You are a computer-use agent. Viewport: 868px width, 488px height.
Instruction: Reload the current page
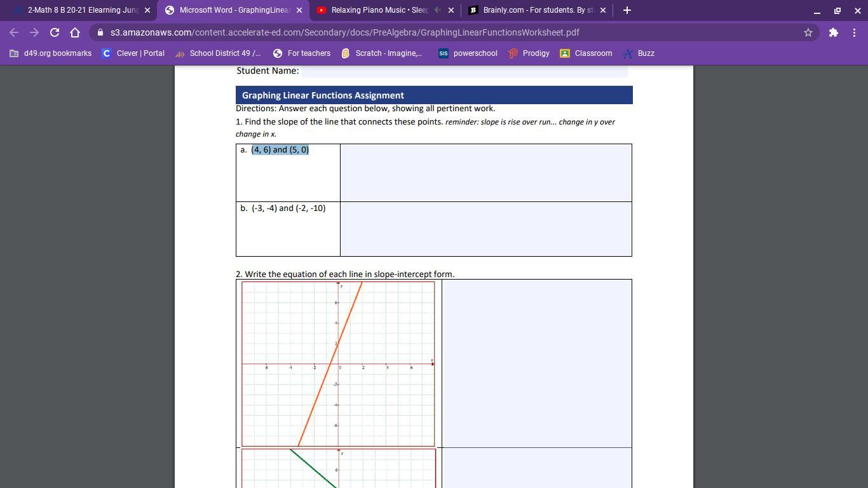coord(55,32)
